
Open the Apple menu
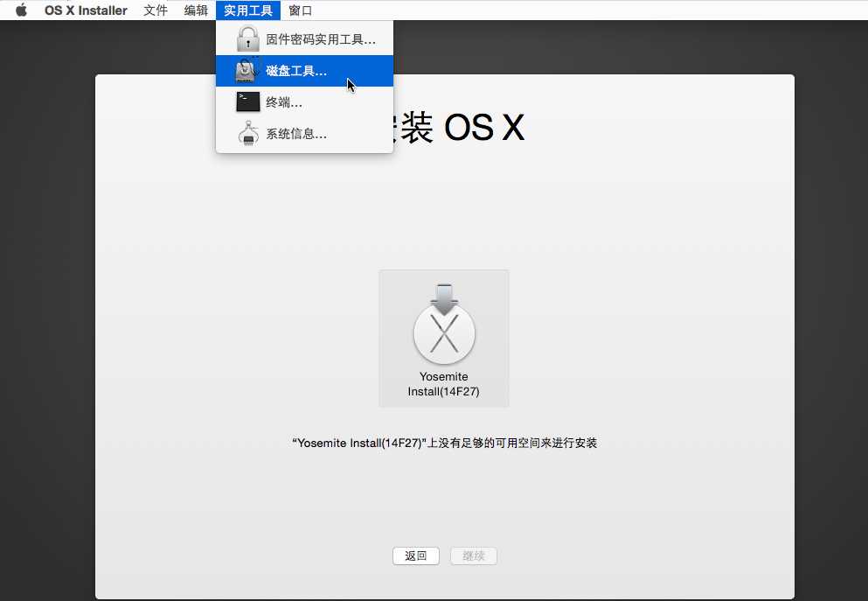21,10
